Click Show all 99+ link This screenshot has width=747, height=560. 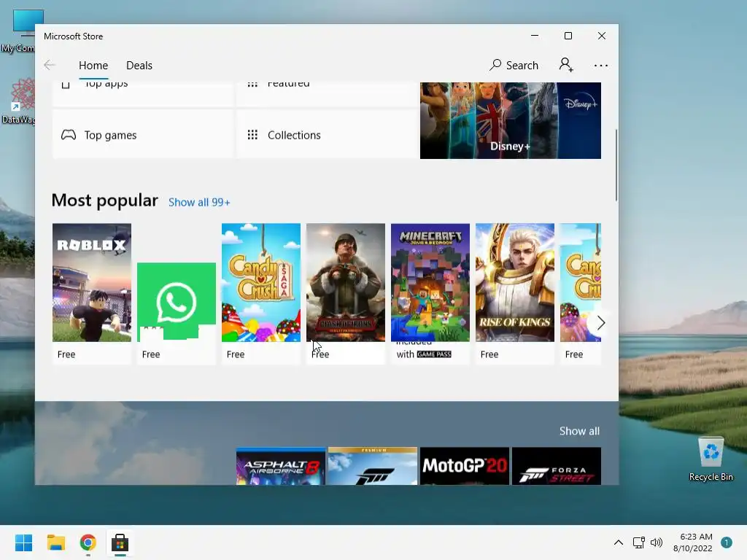pyautogui.click(x=199, y=203)
